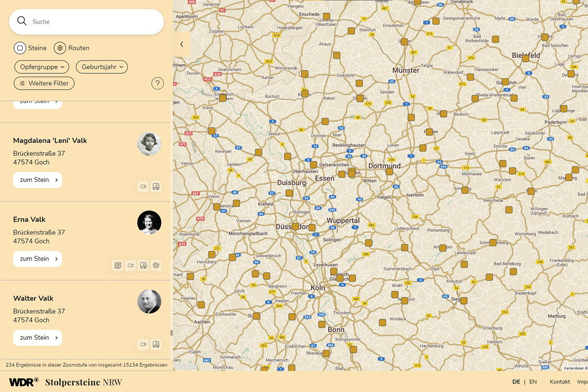
Task: Switch language to DE
Action: pyautogui.click(x=516, y=382)
